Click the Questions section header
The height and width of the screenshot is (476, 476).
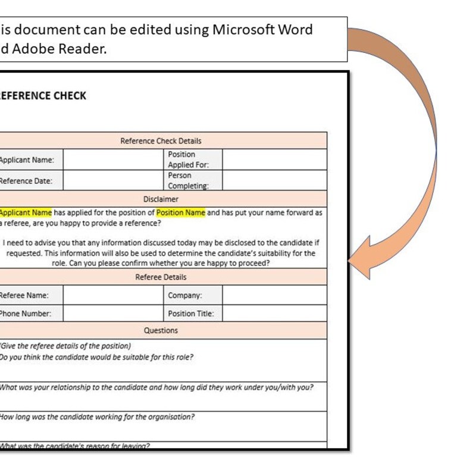(161, 330)
